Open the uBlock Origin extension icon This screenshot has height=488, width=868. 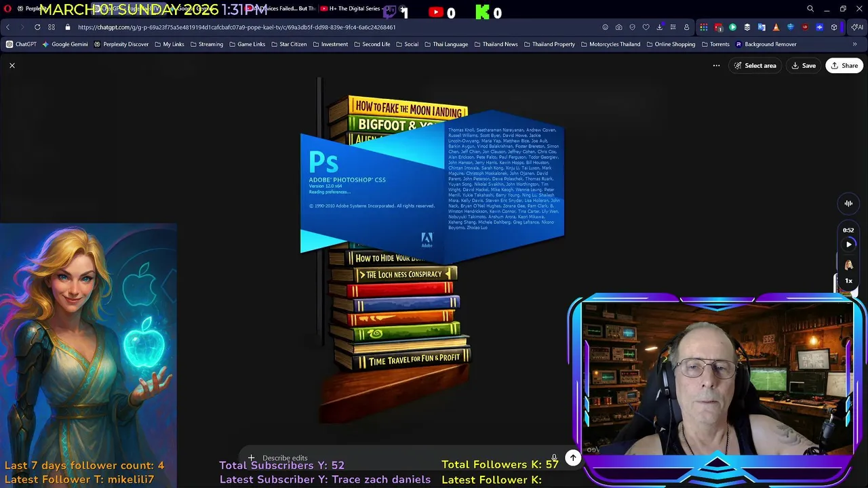(x=805, y=27)
